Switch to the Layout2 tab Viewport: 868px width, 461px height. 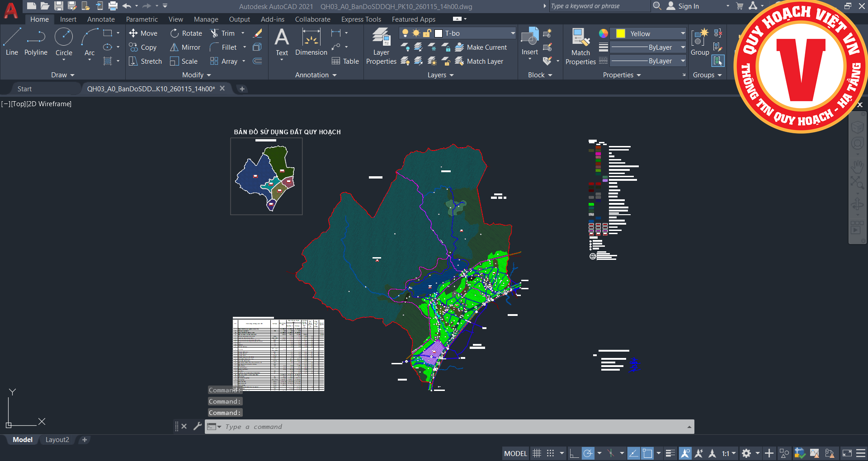point(57,440)
